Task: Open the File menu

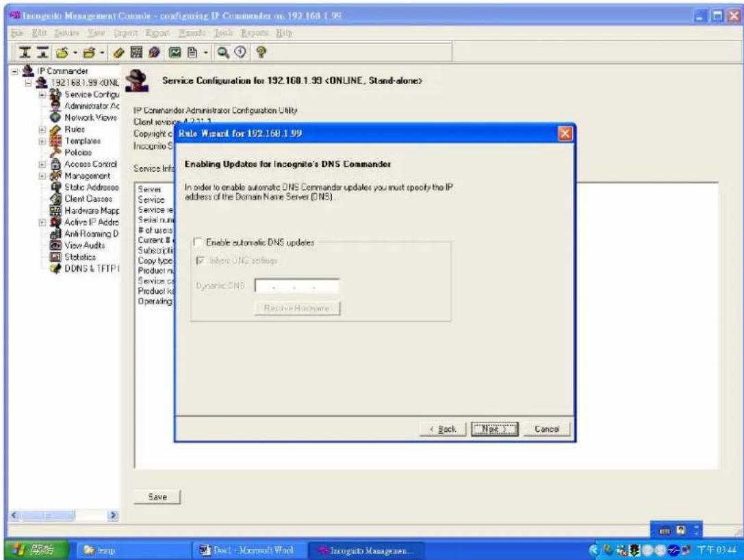Action: [x=16, y=33]
